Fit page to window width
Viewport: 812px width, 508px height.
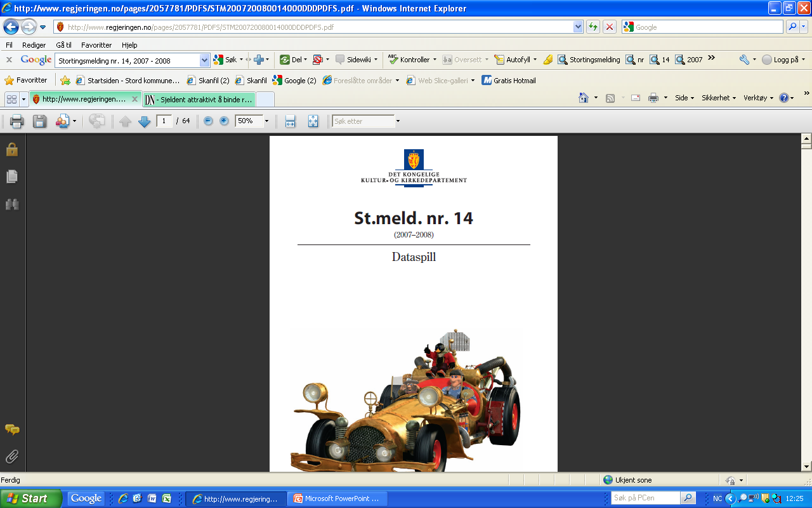(290, 121)
